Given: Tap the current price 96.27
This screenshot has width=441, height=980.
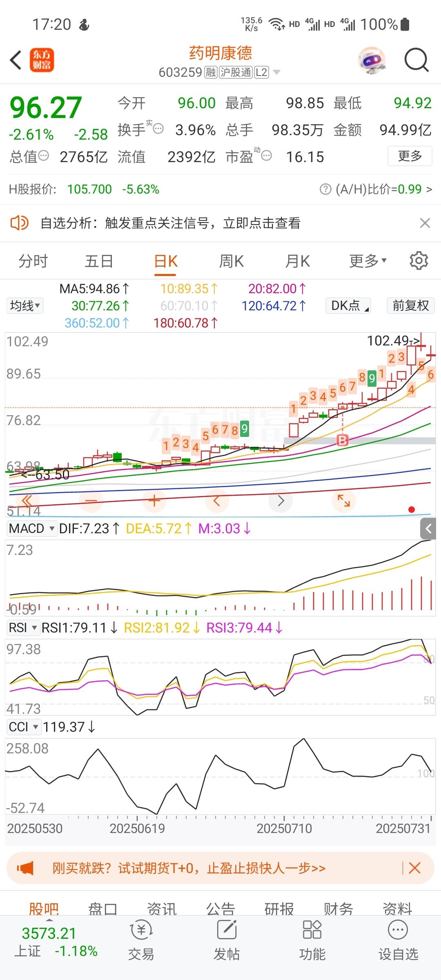Looking at the screenshot, I should [46, 108].
